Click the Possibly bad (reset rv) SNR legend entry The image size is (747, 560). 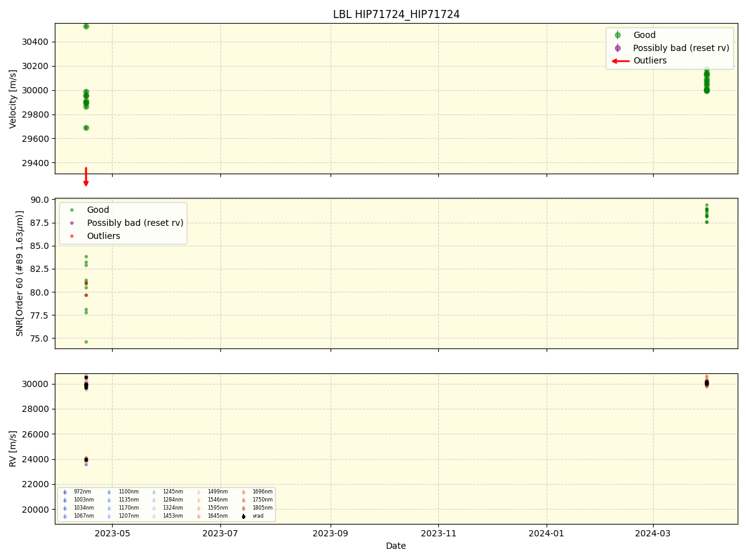click(126, 223)
